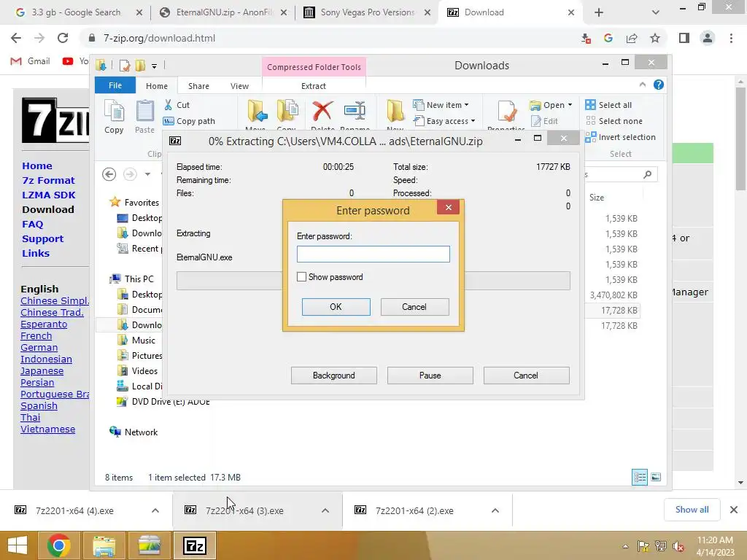This screenshot has width=747, height=560.
Task: Open options for 7z2201-x64 (2).exe download
Action: [495, 510]
